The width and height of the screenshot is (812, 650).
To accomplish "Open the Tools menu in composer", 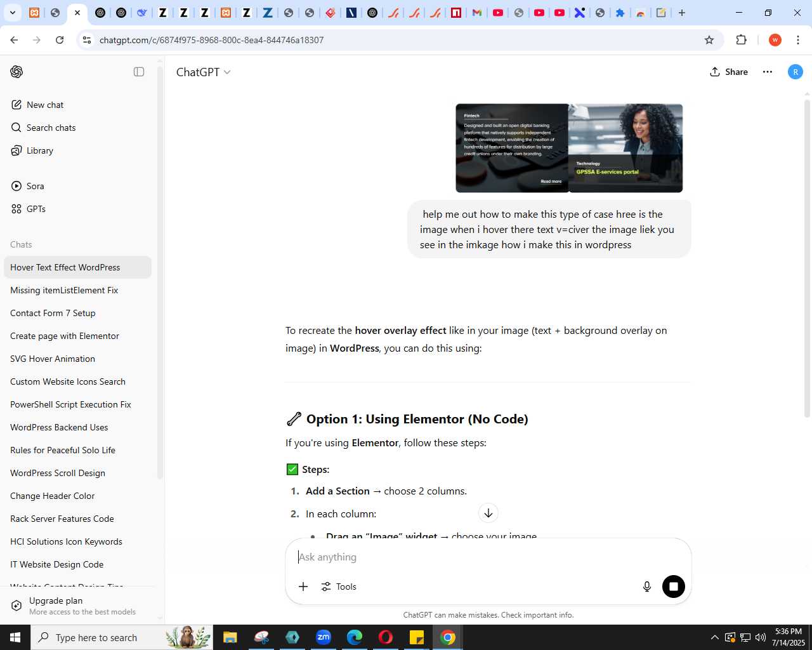I will (x=339, y=587).
